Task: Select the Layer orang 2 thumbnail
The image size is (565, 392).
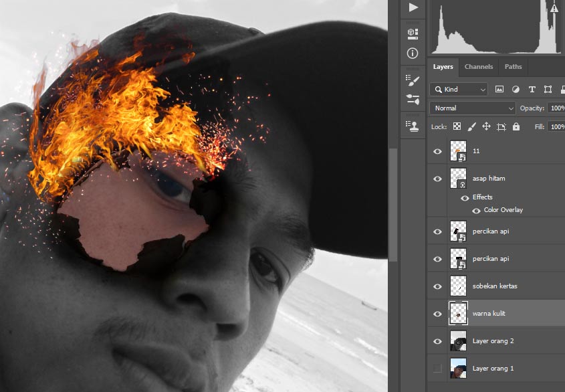Action: pos(458,340)
